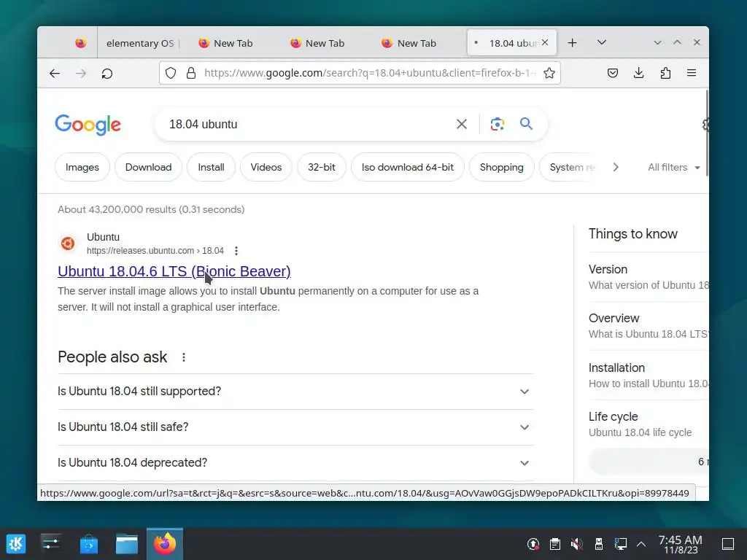Open the Firefox extensions panel

(665, 73)
